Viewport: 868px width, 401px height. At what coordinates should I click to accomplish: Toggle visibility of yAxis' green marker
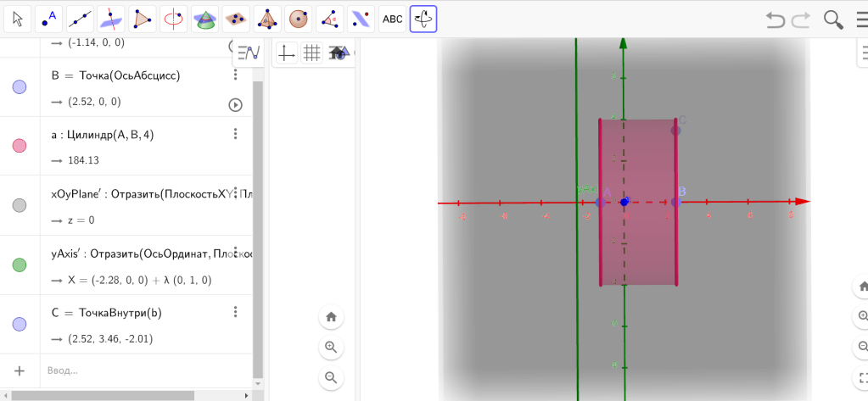pyautogui.click(x=20, y=265)
